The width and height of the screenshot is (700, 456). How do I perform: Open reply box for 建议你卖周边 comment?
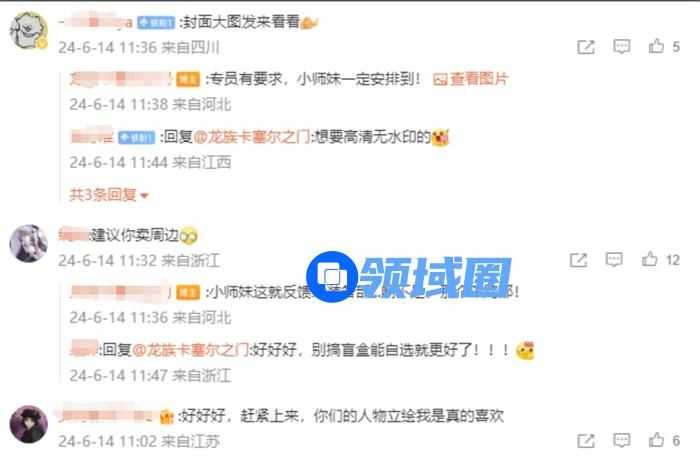(614, 259)
